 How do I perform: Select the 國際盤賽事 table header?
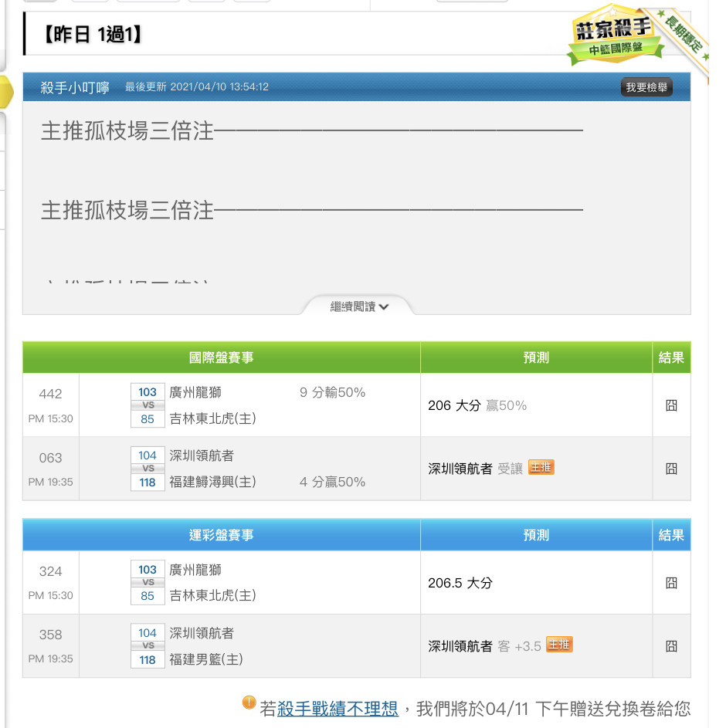(x=221, y=357)
